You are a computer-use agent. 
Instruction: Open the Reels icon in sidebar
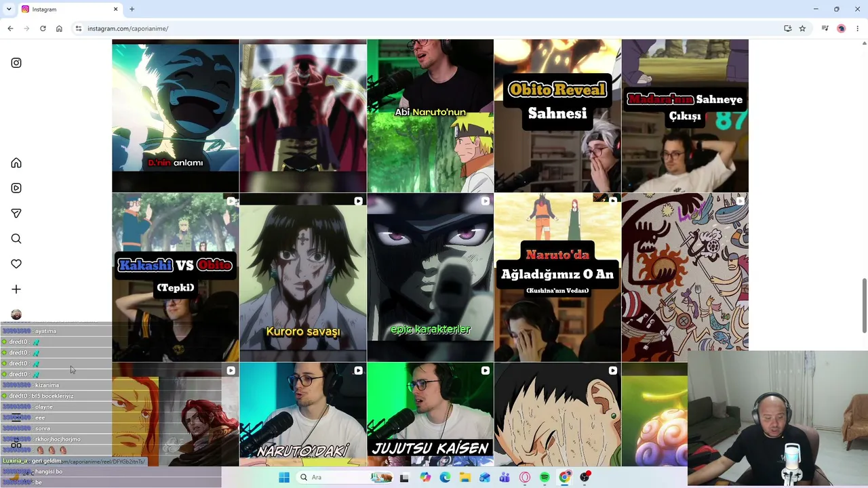click(x=16, y=188)
